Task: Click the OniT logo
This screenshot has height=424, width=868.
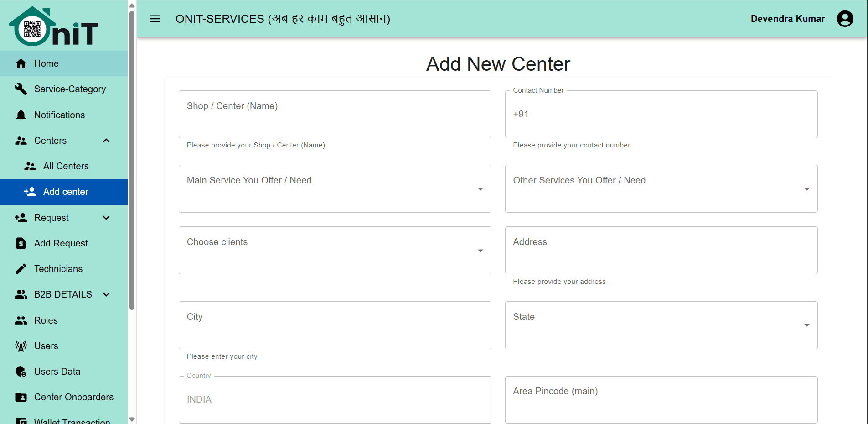Action: pos(53,26)
